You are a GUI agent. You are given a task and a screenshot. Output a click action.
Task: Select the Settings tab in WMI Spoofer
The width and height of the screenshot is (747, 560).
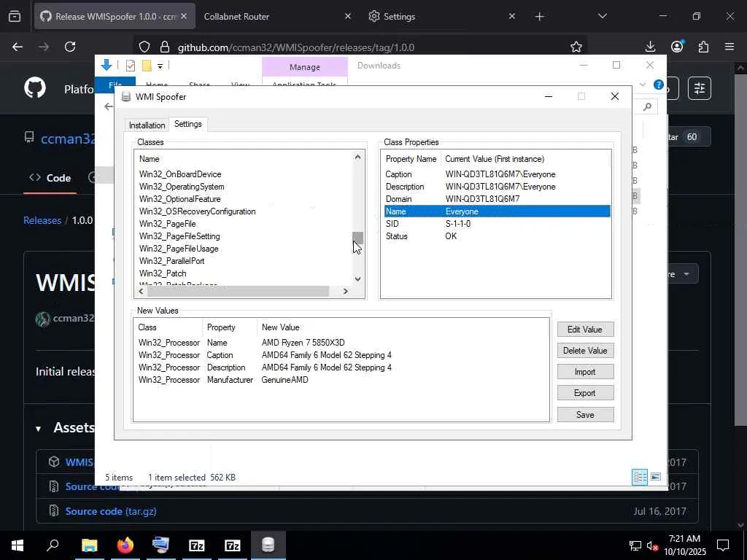coord(187,124)
